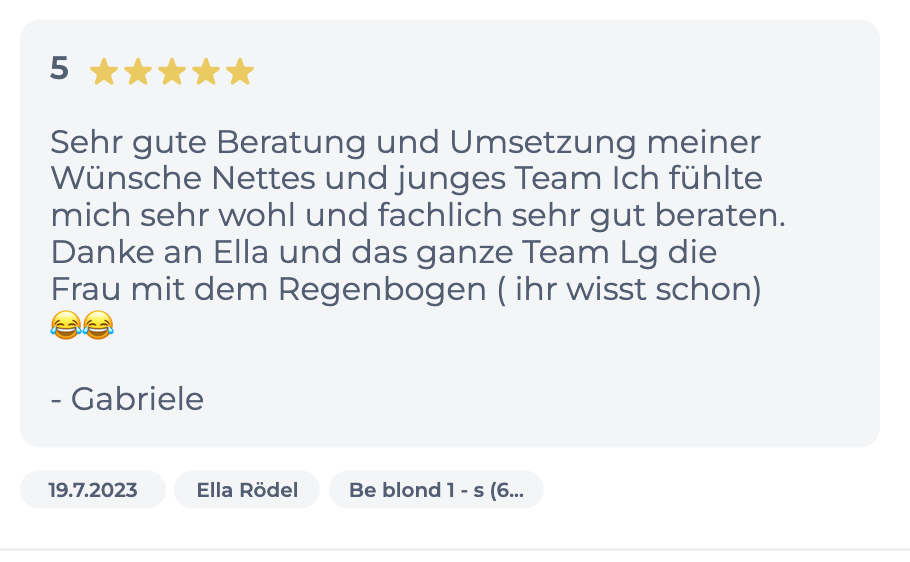Open the truncated Be blond 1 - s tag
This screenshot has width=910, height=562.
click(436, 490)
